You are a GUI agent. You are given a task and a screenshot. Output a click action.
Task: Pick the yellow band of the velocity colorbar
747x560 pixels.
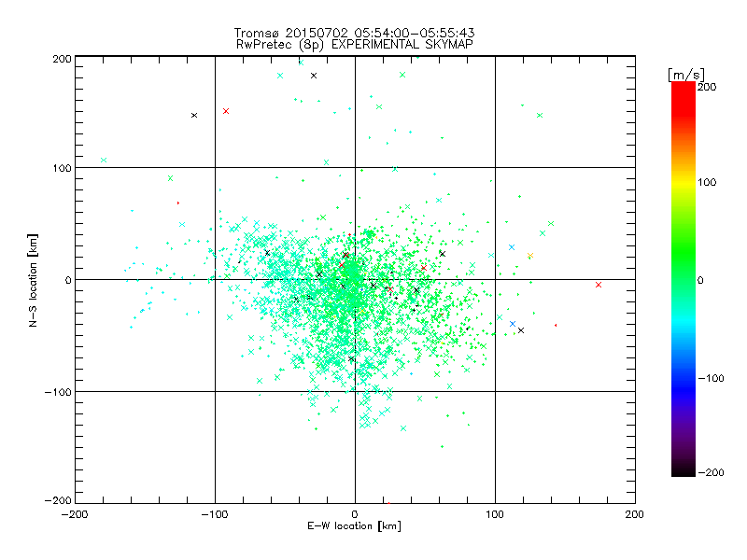click(684, 182)
